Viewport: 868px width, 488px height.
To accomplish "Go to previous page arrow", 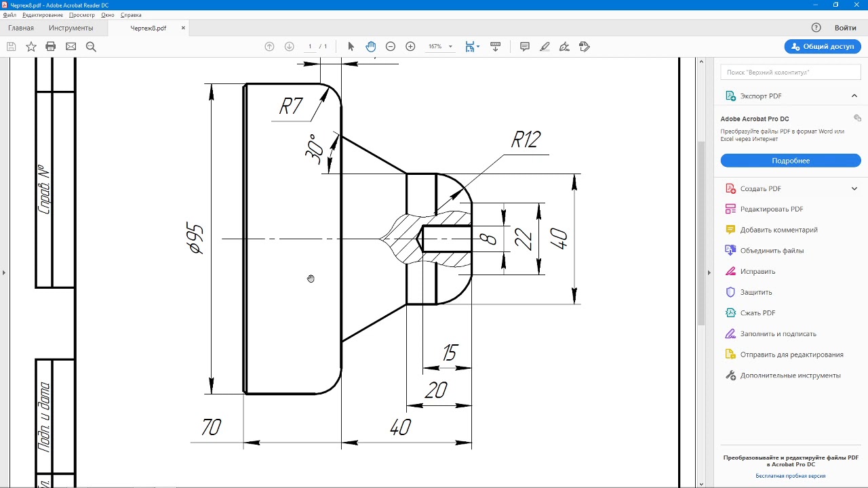I will point(269,47).
